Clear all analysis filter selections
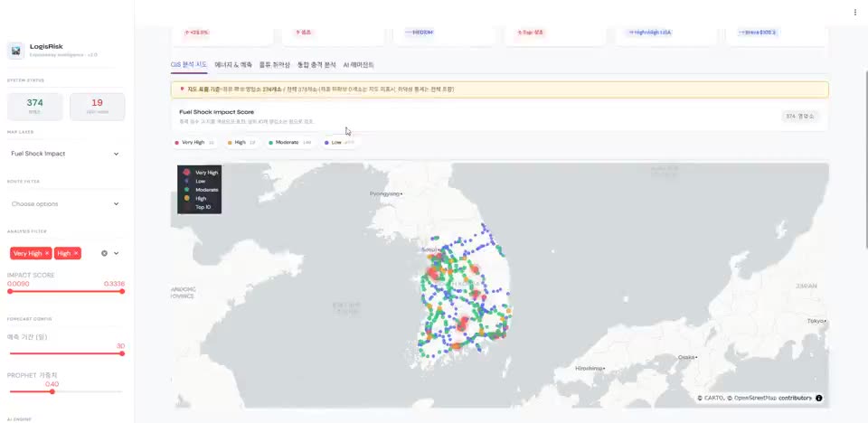868x423 pixels. pos(104,253)
